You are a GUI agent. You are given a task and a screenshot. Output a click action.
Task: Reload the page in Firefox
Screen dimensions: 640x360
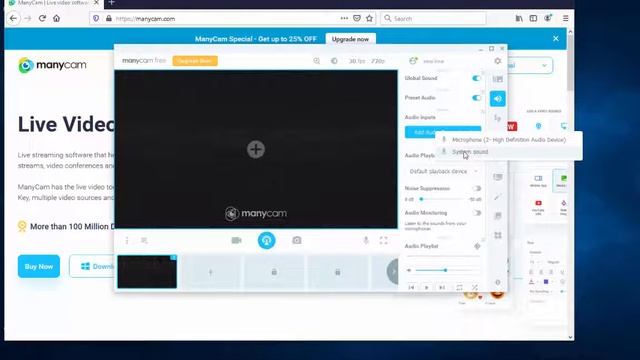[x=42, y=18]
